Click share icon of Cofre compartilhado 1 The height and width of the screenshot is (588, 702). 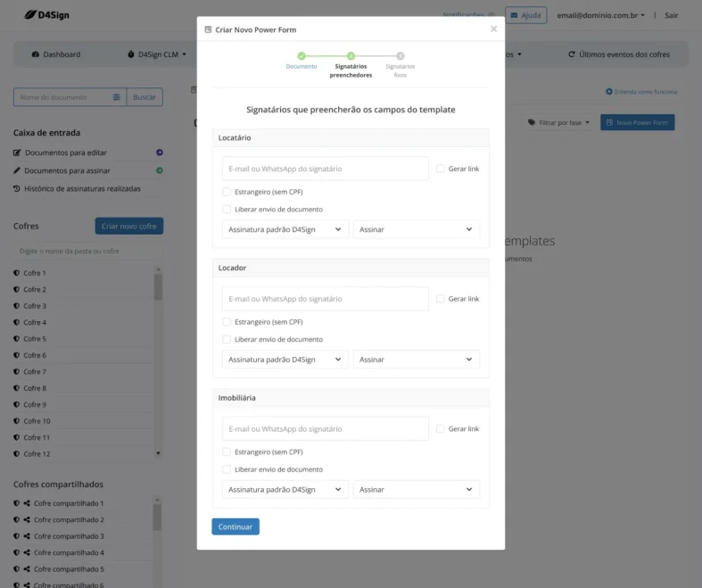point(28,503)
